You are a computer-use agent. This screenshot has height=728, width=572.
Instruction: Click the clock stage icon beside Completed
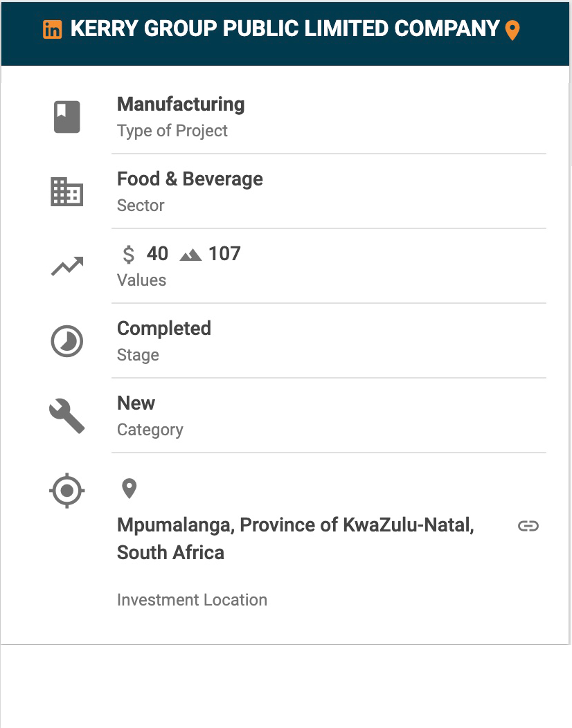click(67, 341)
